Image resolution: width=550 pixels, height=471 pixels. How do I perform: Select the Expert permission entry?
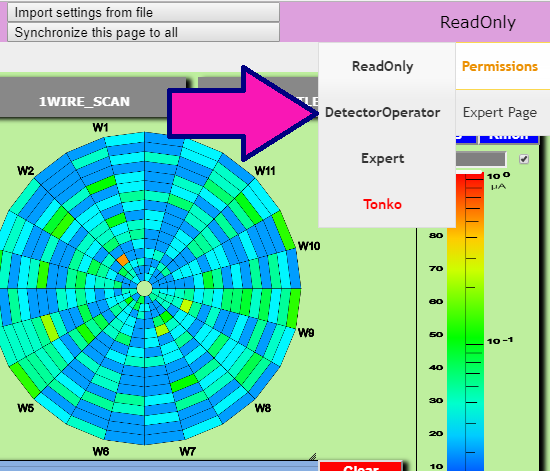point(382,159)
